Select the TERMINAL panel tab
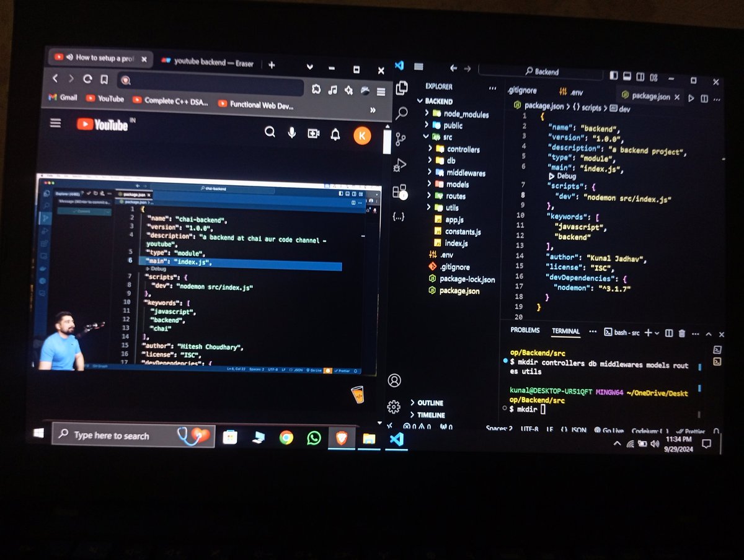Viewport: 744px width, 560px height. pyautogui.click(x=565, y=331)
